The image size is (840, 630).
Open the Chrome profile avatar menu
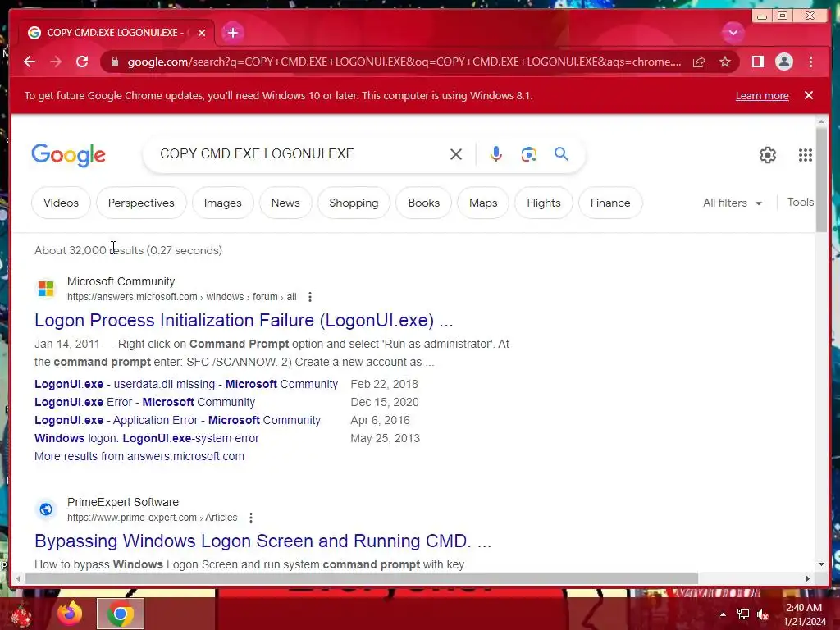[783, 62]
